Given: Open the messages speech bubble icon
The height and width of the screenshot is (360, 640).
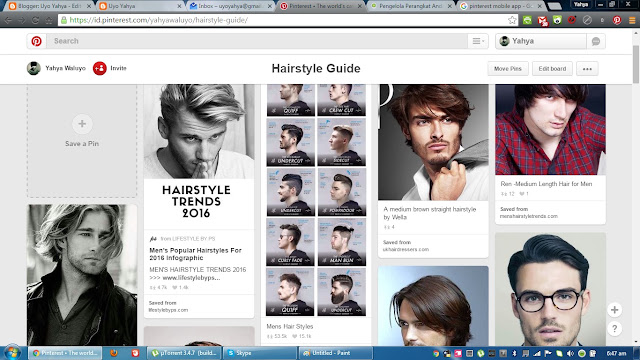Looking at the screenshot, I should (x=596, y=41).
